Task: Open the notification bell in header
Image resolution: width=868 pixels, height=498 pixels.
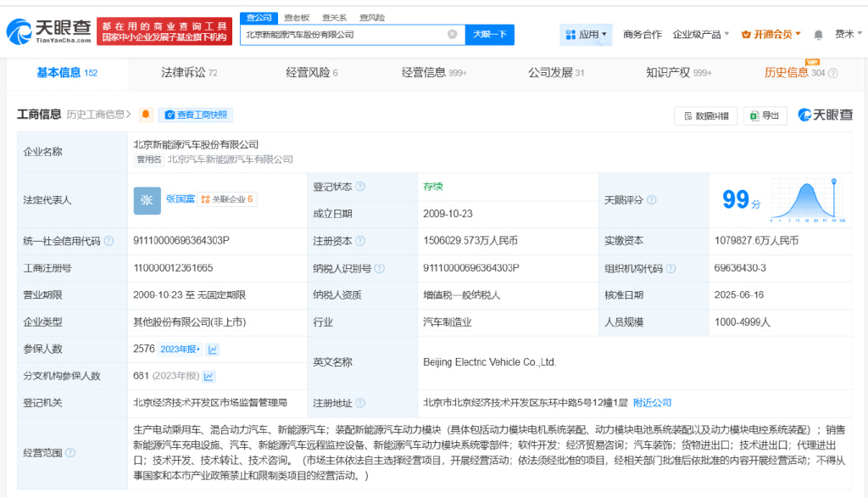Action: [x=818, y=35]
